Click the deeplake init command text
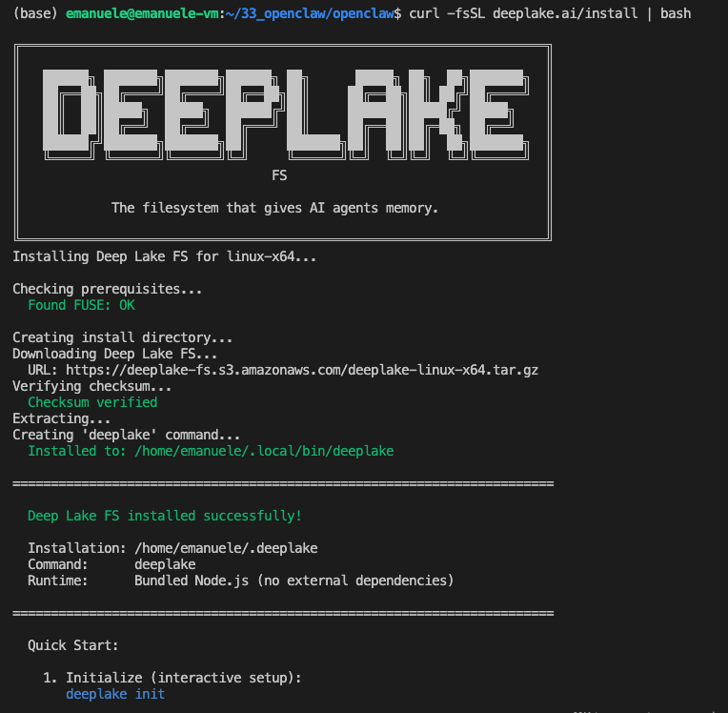This screenshot has height=713, width=728. [115, 694]
